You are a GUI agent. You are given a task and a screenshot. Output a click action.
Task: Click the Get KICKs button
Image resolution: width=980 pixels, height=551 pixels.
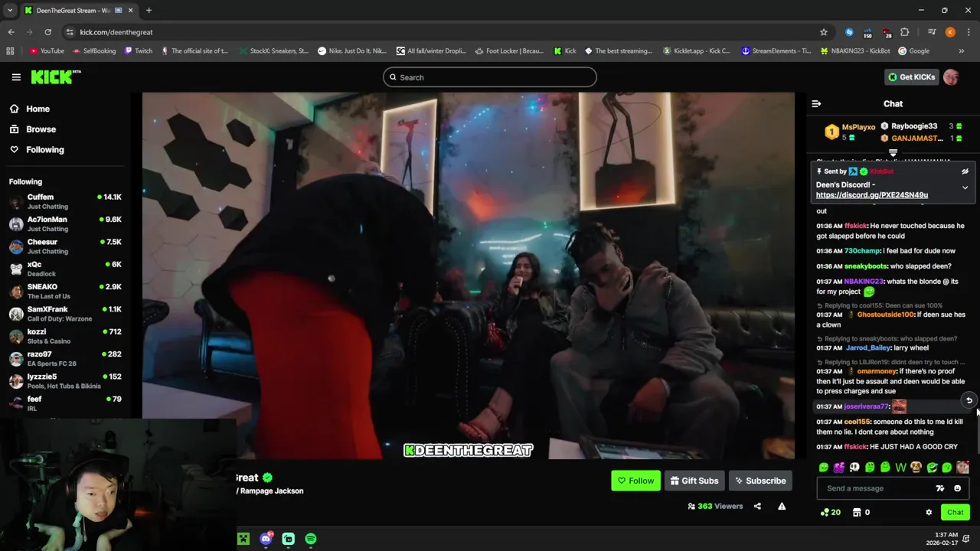click(x=911, y=77)
